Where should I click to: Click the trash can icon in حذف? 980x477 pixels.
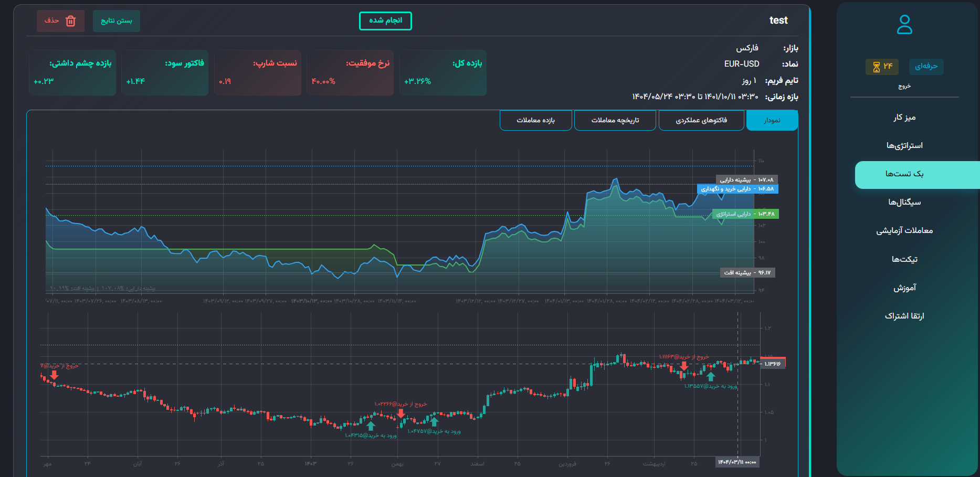(71, 21)
